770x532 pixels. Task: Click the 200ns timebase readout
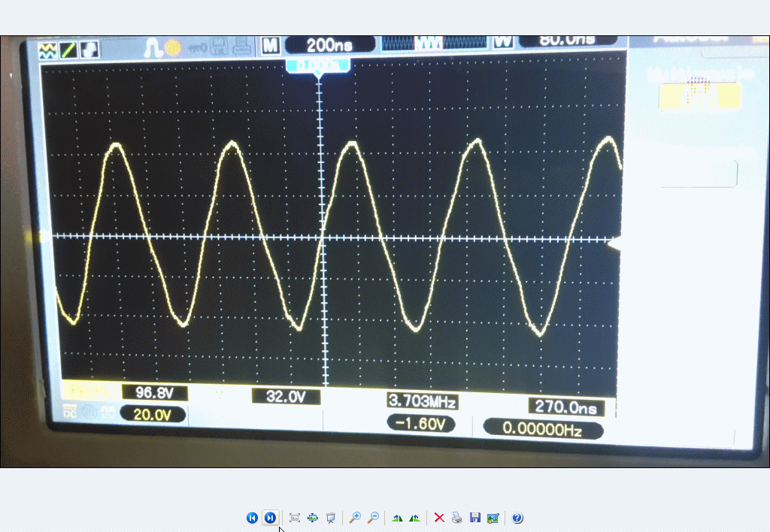pyautogui.click(x=329, y=45)
